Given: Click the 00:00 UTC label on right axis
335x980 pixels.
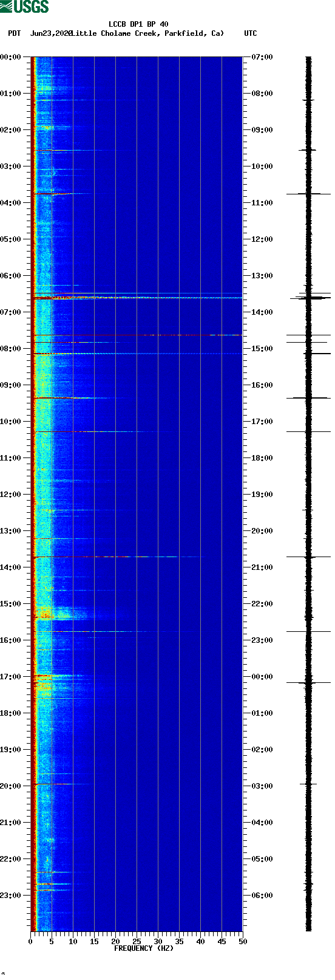Looking at the screenshot, I should click(262, 677).
